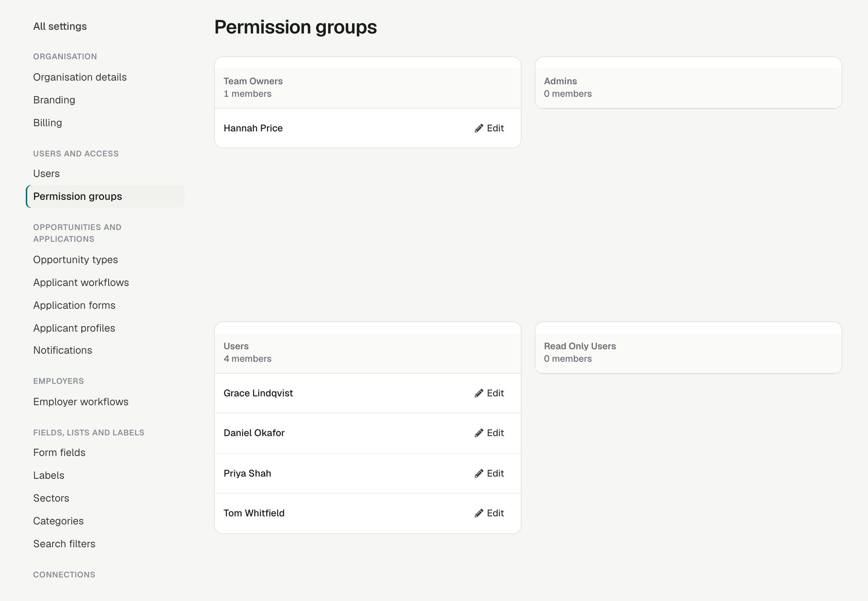The image size is (868, 601).
Task: Navigate to Employer workflows
Action: pyautogui.click(x=81, y=402)
